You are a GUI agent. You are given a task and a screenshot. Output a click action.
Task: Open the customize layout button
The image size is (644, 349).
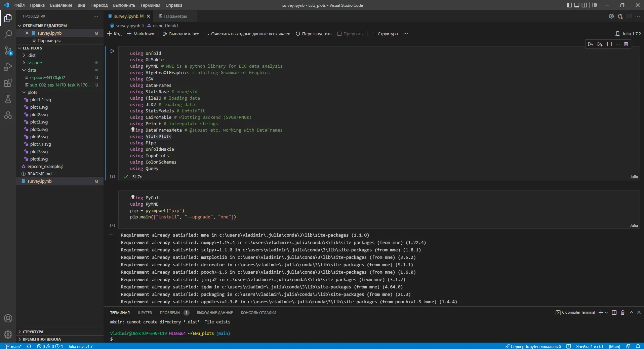(x=595, y=5)
